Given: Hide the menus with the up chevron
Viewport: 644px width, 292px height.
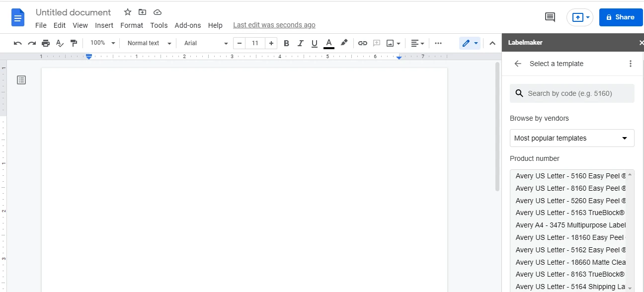Looking at the screenshot, I should click(492, 43).
